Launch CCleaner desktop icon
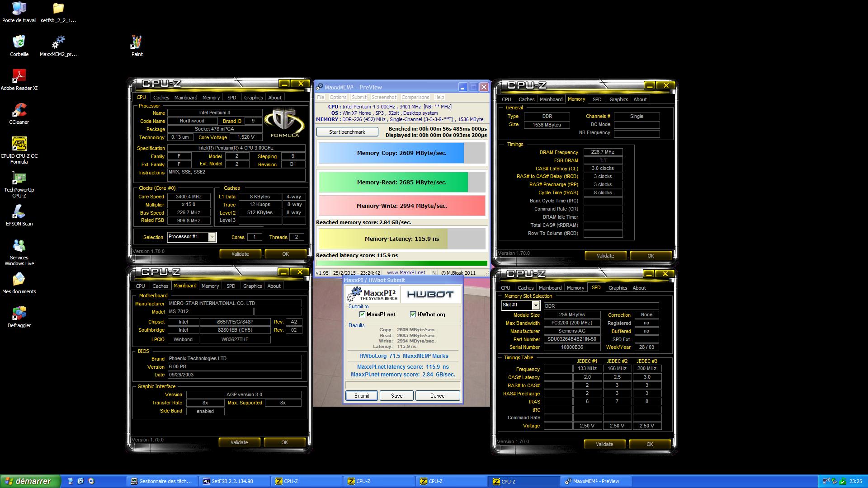Viewport: 868px width, 488px height. point(19,113)
